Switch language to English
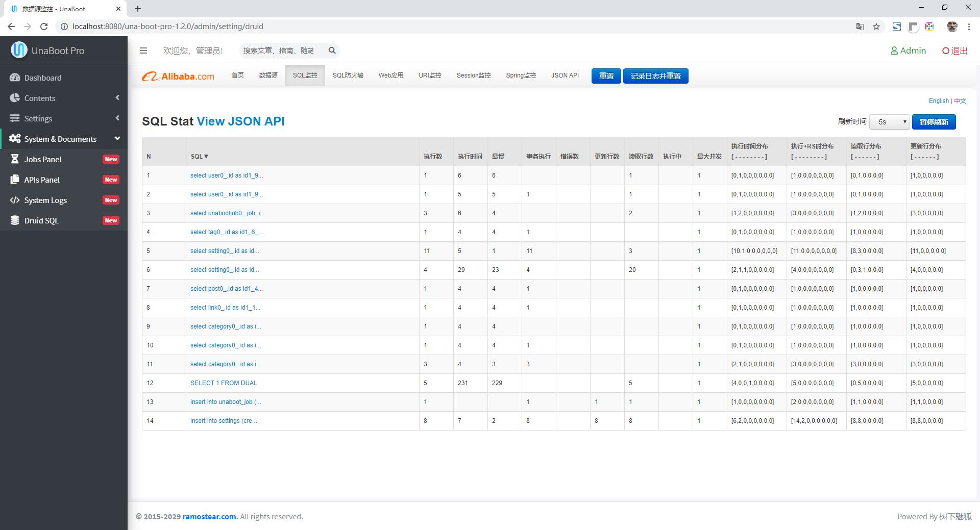Image resolution: width=980 pixels, height=530 pixels. pyautogui.click(x=938, y=101)
